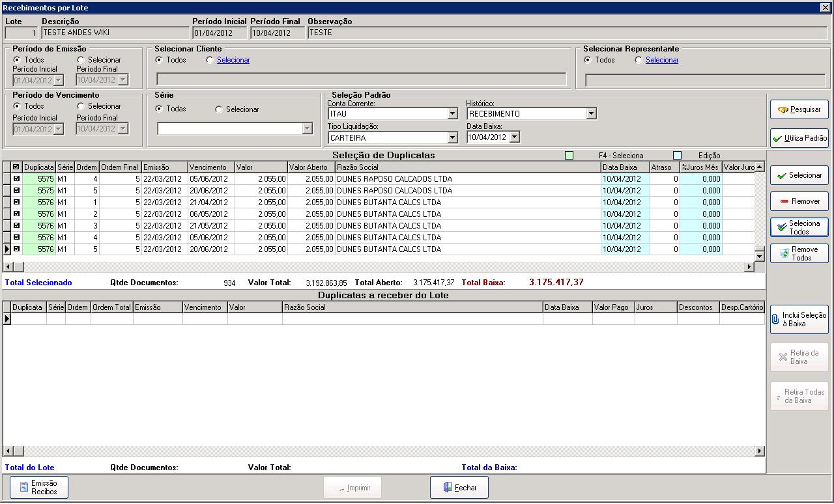Viewport: 834px width, 504px height.
Task: Open Conta Corrente ITAU dropdown
Action: pyautogui.click(x=452, y=114)
